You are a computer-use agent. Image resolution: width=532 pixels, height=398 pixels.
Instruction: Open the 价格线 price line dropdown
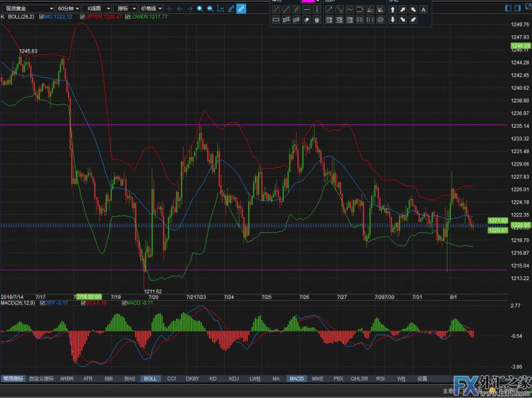point(151,9)
